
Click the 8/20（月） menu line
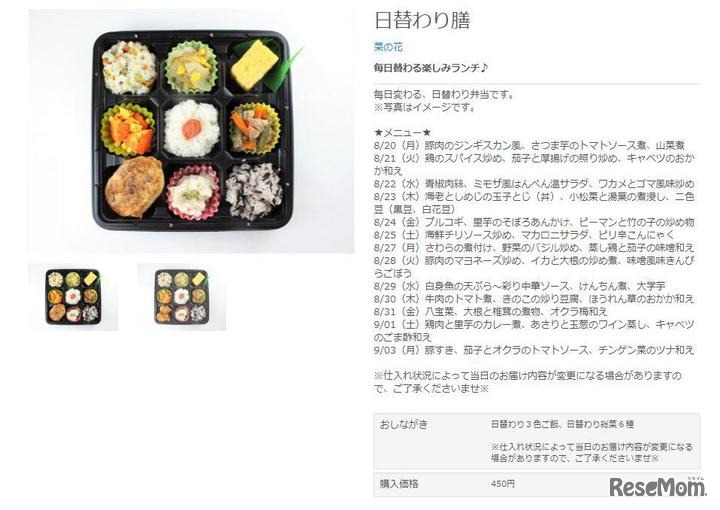click(x=529, y=146)
